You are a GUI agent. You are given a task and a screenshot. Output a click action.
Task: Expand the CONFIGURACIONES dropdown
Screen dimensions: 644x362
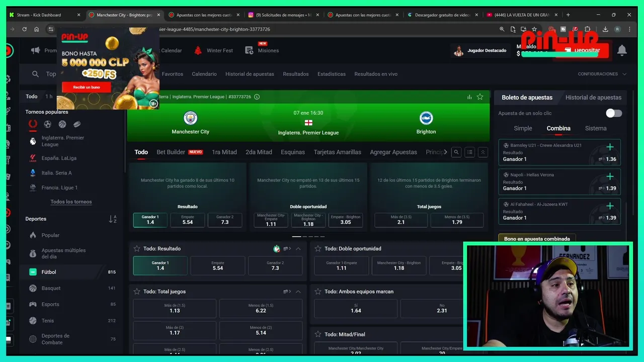point(602,74)
